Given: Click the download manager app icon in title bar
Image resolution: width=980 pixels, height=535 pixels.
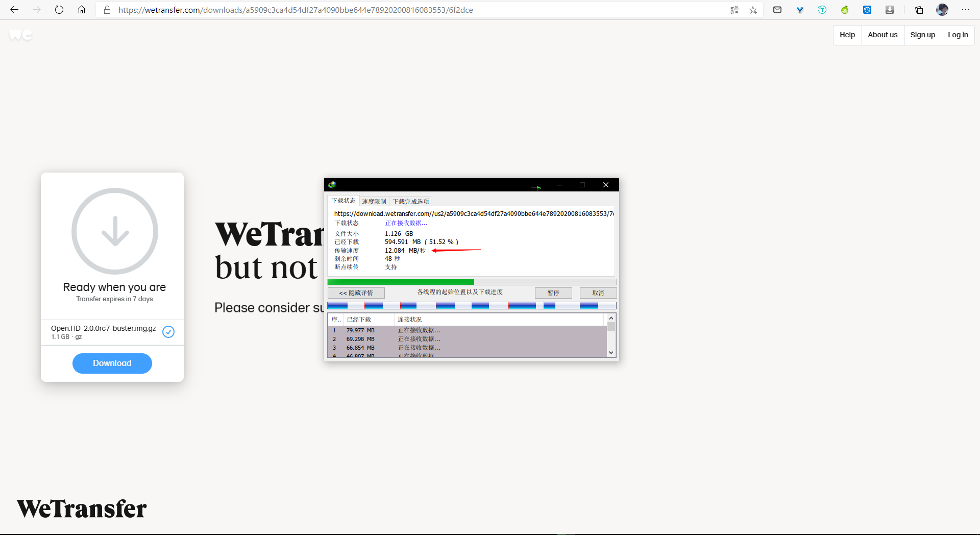Looking at the screenshot, I should 332,185.
